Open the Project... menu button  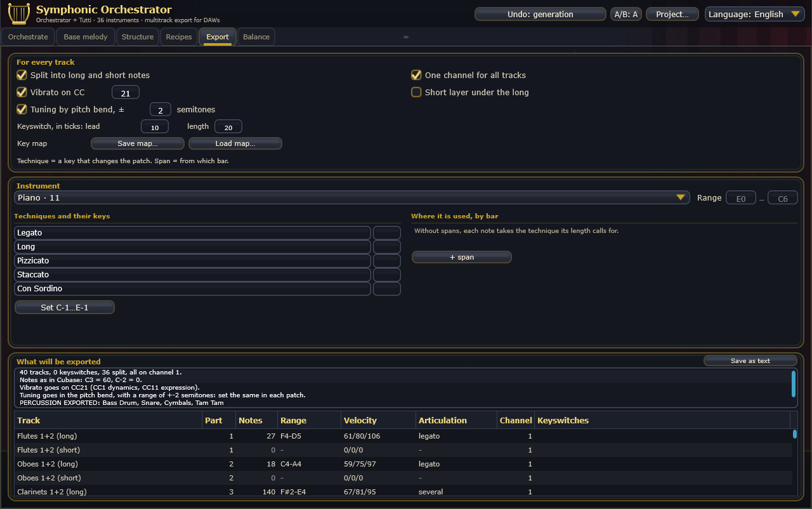click(x=672, y=14)
